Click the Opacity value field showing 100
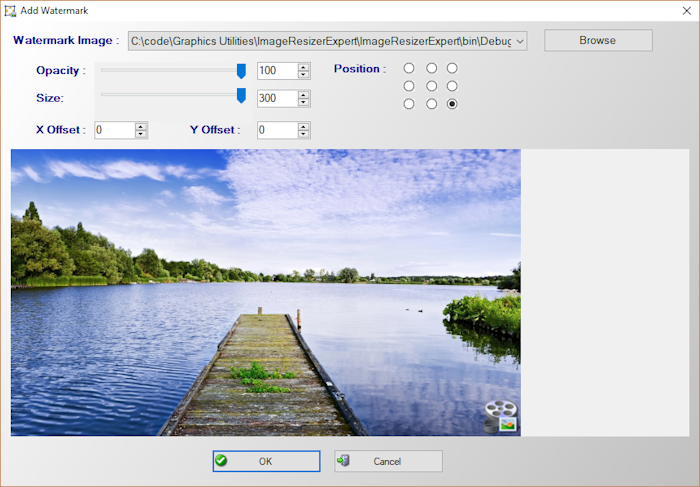This screenshot has width=700, height=487. (x=277, y=71)
